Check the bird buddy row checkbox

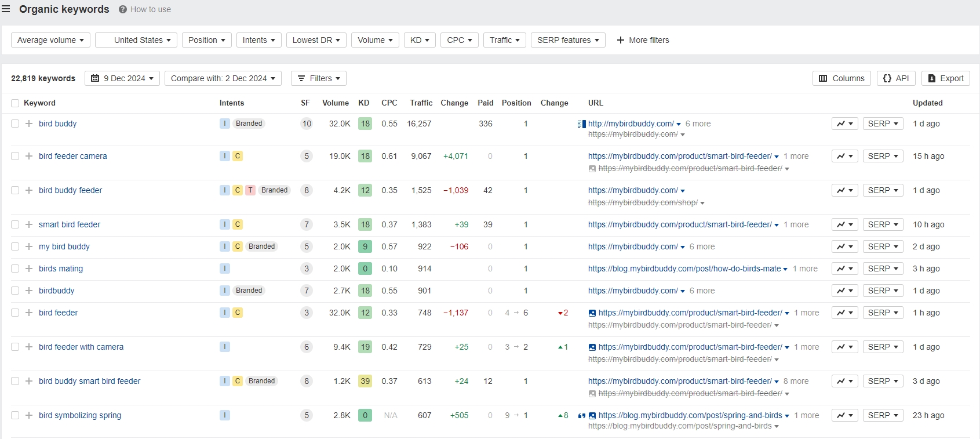pos(15,124)
